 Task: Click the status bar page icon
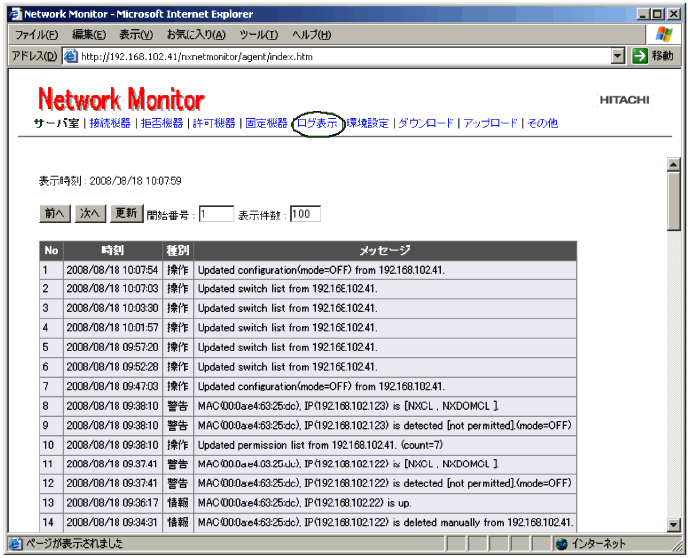pyautogui.click(x=16, y=544)
